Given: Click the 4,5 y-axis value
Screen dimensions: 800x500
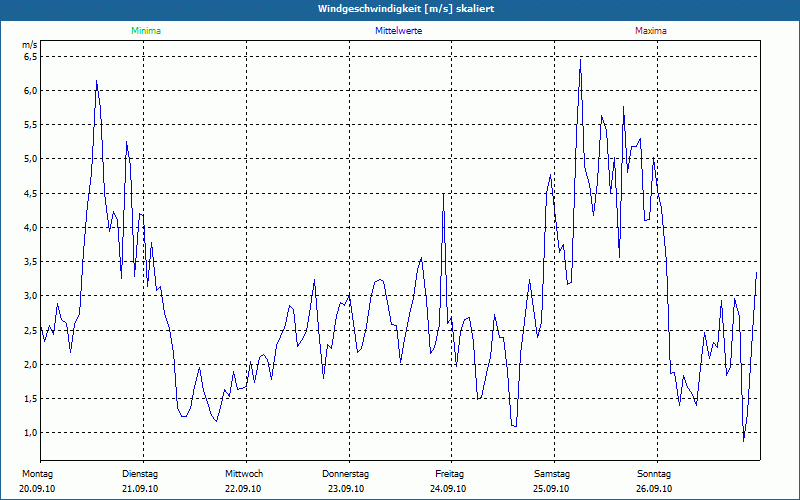Looking at the screenshot, I should [31, 193].
